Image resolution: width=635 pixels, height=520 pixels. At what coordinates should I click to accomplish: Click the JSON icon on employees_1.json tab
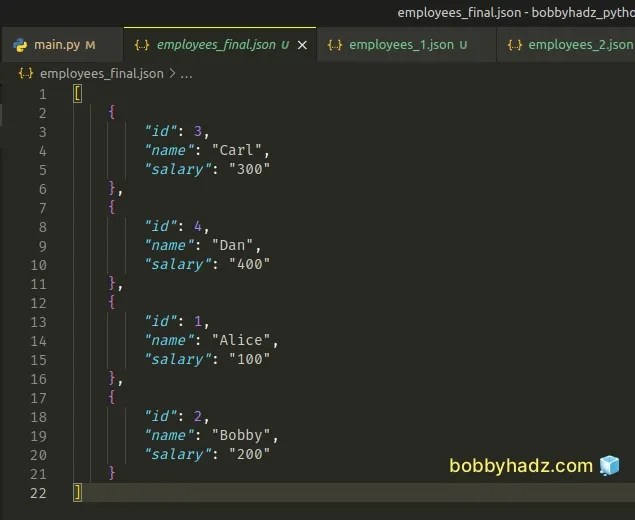335,45
